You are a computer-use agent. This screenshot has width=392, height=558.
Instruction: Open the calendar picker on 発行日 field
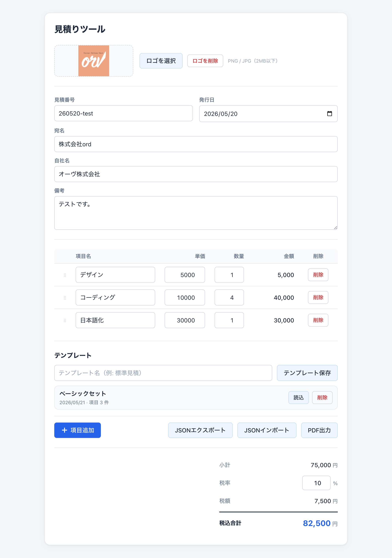[x=329, y=114]
